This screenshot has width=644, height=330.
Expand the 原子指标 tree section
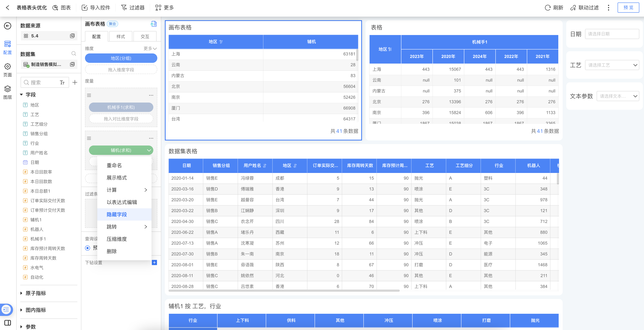click(x=22, y=293)
